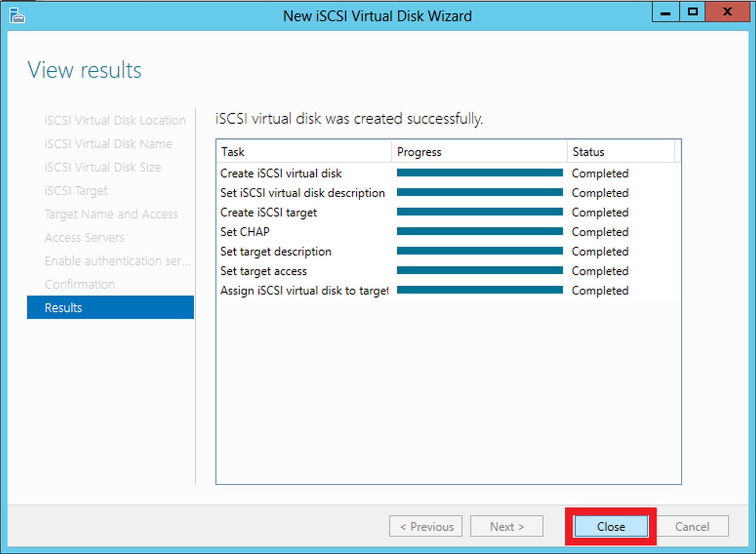Viewport: 756px width, 554px height.
Task: Select Assign iSCSI virtual disk to target row
Action: click(x=304, y=291)
